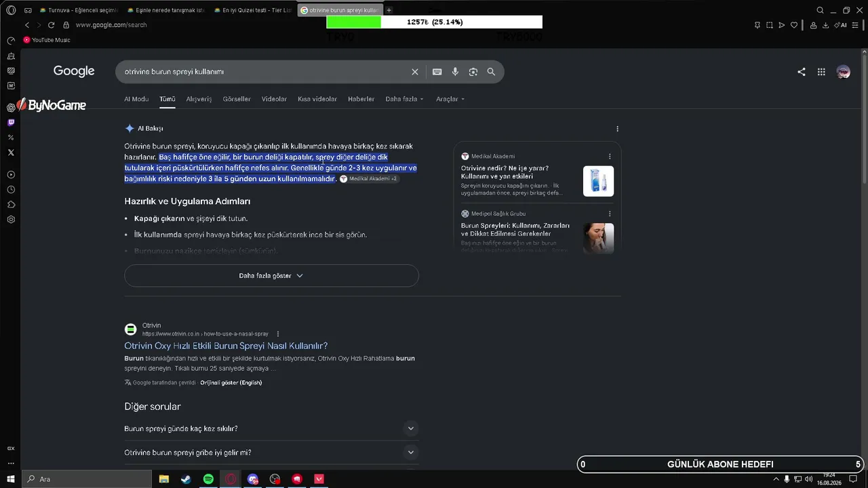Open X in the Opera sidebar
Viewport: 868px width, 488px height.
(11, 152)
